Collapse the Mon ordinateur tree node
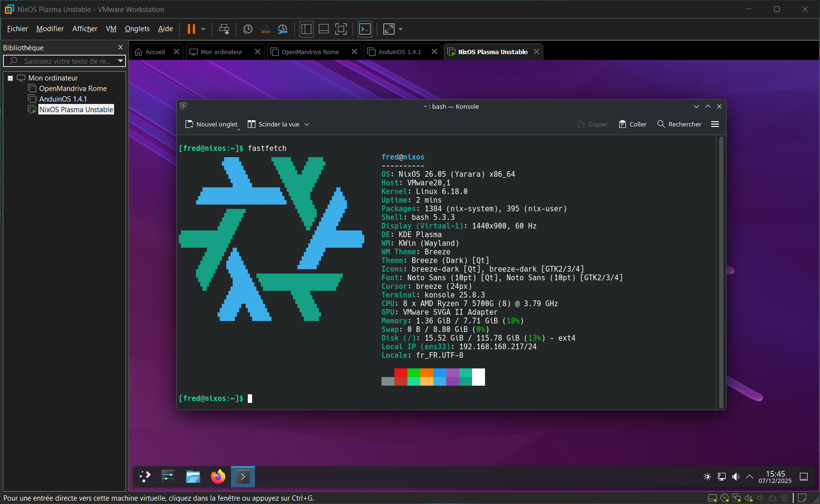 [10, 78]
